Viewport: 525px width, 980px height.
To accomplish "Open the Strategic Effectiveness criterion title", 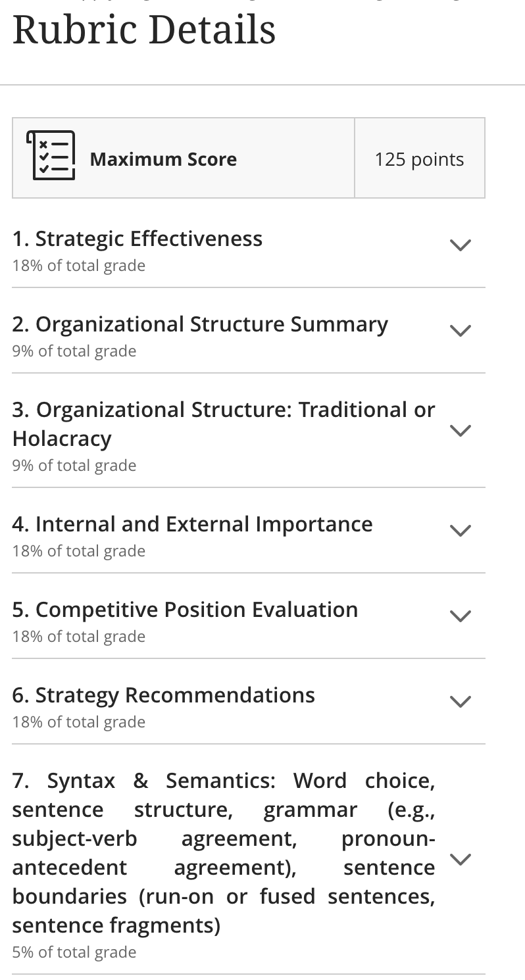I will 137,239.
